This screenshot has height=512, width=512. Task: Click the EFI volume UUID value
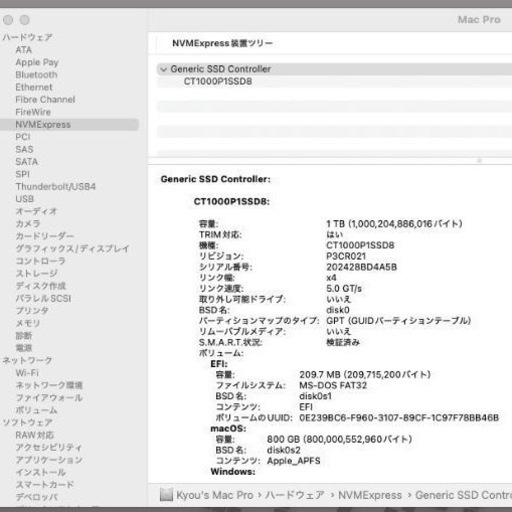(399, 418)
